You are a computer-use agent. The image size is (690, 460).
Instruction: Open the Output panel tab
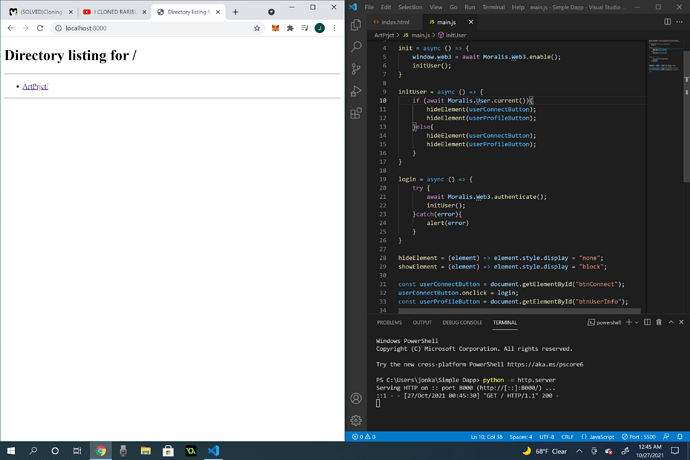coord(422,323)
